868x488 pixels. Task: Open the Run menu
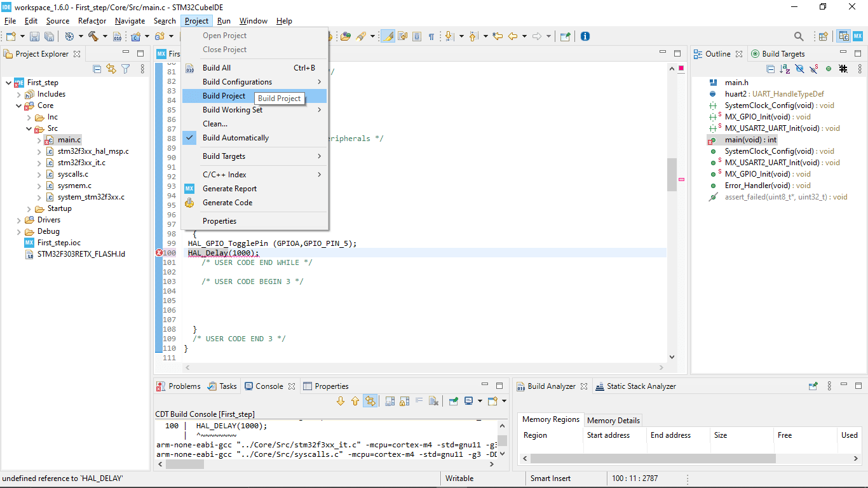(x=224, y=21)
